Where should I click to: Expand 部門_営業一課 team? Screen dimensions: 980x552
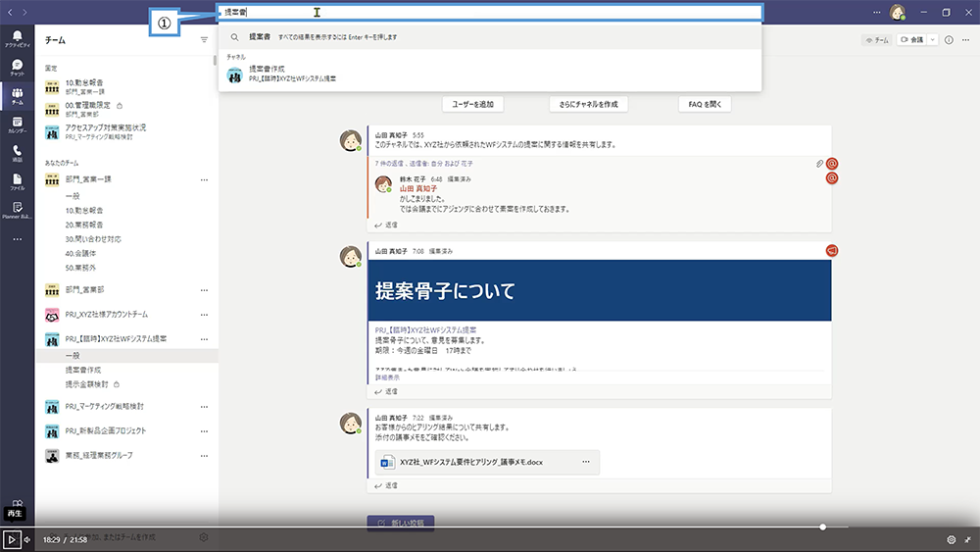pyautogui.click(x=88, y=179)
